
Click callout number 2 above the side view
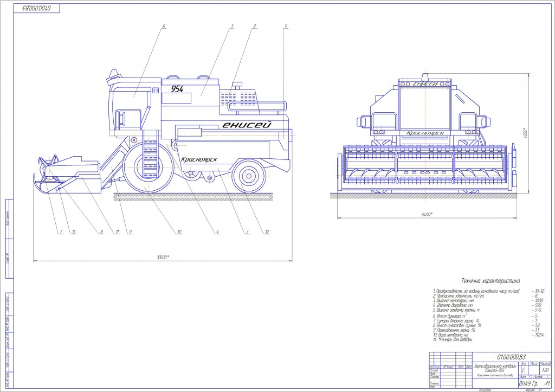click(x=255, y=26)
